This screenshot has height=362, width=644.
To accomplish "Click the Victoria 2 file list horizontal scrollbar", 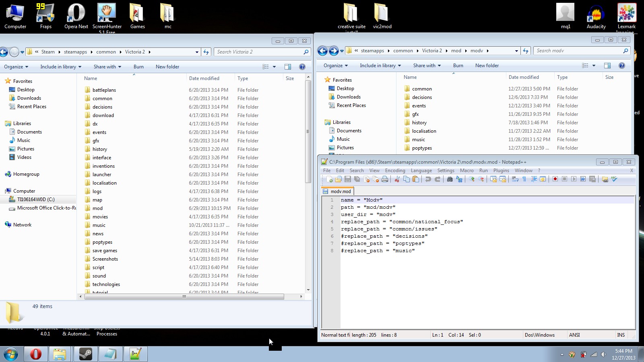I will pos(184,296).
